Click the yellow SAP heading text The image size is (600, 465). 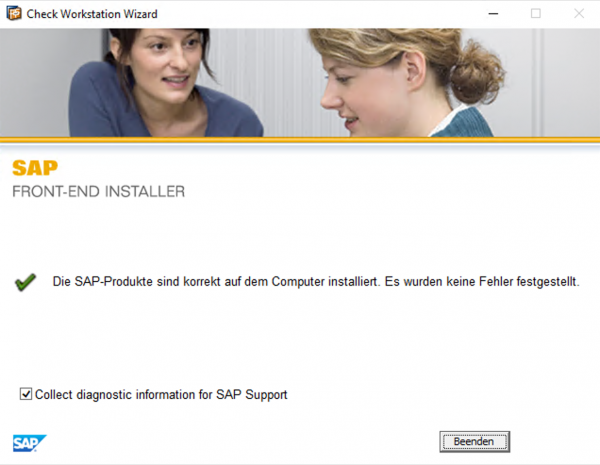pyautogui.click(x=35, y=168)
